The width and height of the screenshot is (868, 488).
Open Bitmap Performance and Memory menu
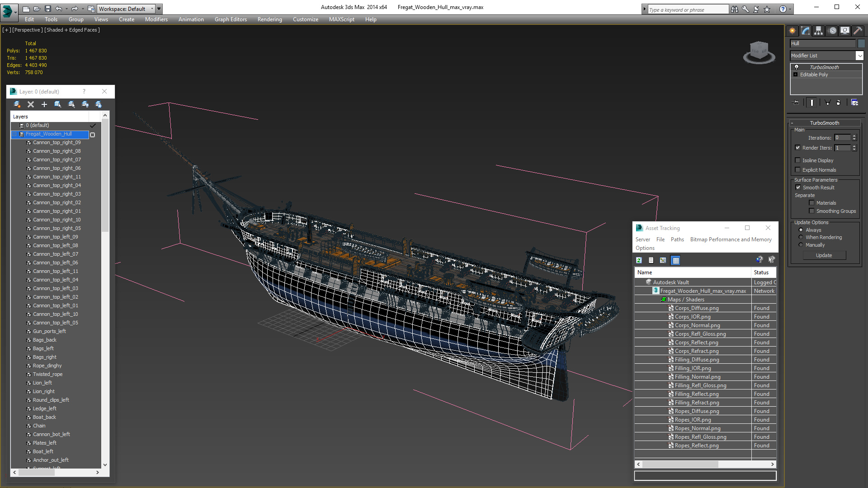731,239
